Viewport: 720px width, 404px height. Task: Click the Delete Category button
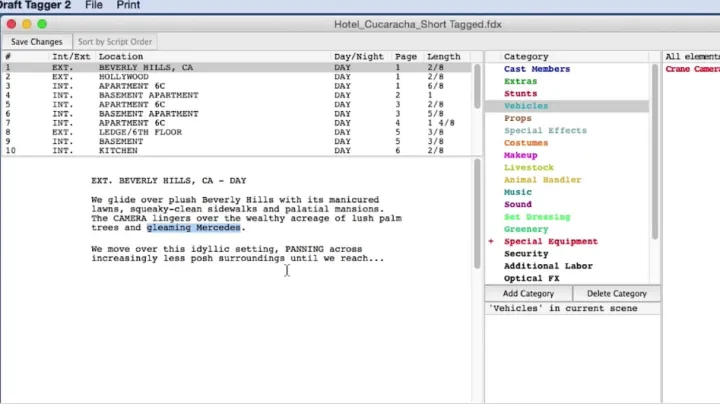(616, 294)
